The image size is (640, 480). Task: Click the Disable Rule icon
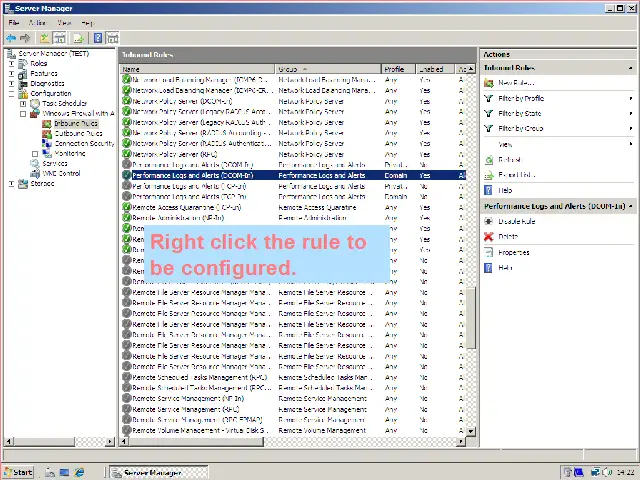(x=489, y=221)
